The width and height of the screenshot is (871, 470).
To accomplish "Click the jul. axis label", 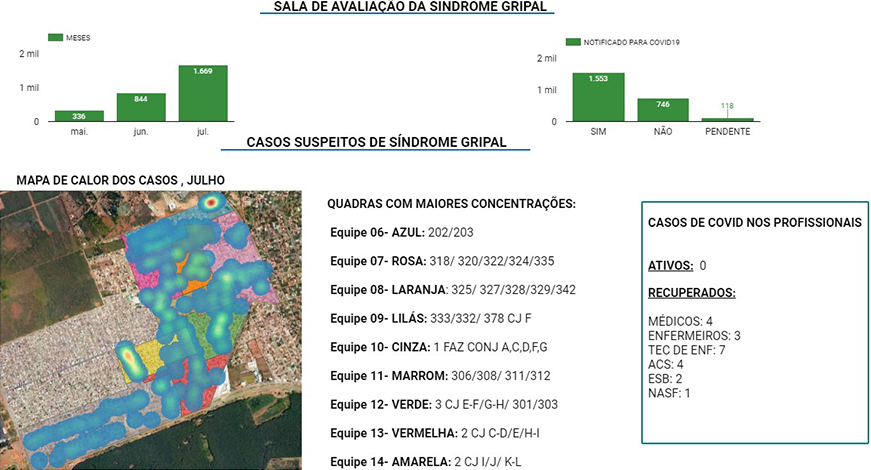I will point(203,132).
